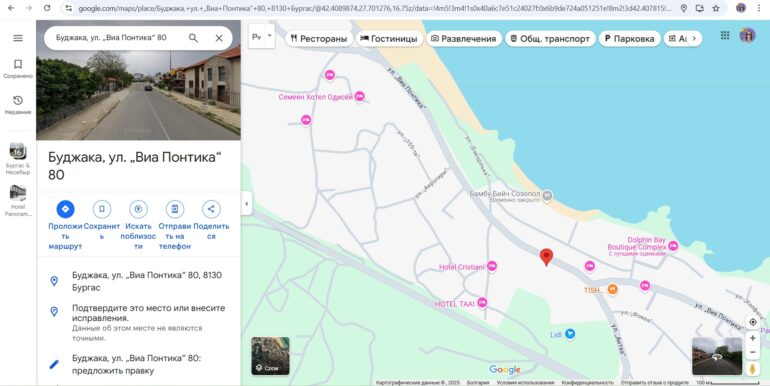Select the Рестораны filter chip
Image resolution: width=770 pixels, height=386 pixels.
(319, 39)
